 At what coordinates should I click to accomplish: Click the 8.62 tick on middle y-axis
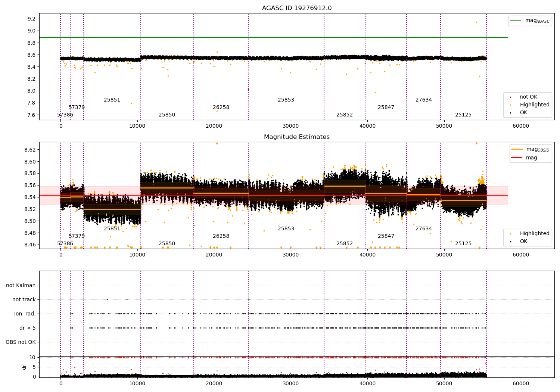(30, 150)
